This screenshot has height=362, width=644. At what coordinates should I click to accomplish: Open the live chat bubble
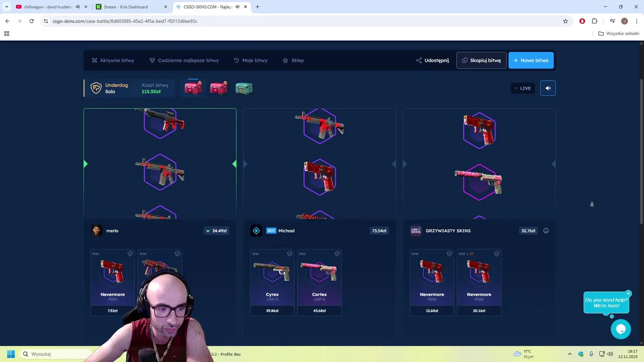click(x=620, y=329)
